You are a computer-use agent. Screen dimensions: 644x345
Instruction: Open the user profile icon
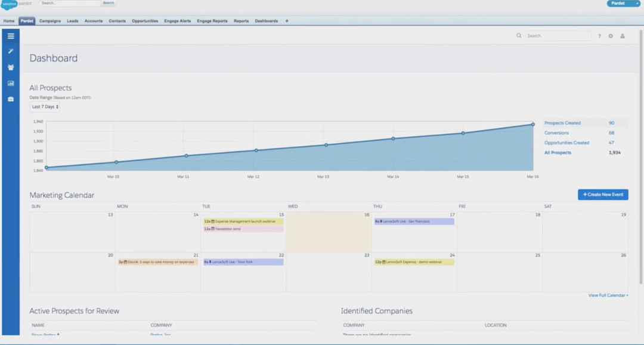click(623, 36)
